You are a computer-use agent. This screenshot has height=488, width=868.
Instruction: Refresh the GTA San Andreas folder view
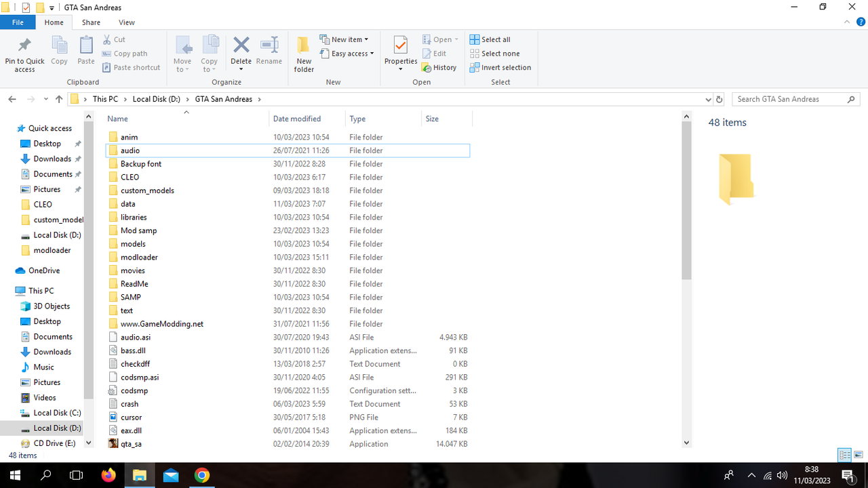tap(719, 99)
